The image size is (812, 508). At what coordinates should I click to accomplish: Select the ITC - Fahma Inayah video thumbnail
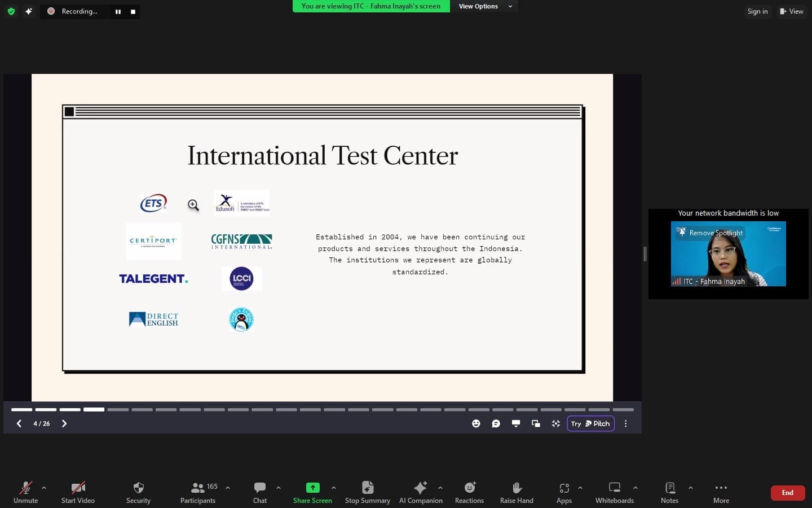[729, 254]
